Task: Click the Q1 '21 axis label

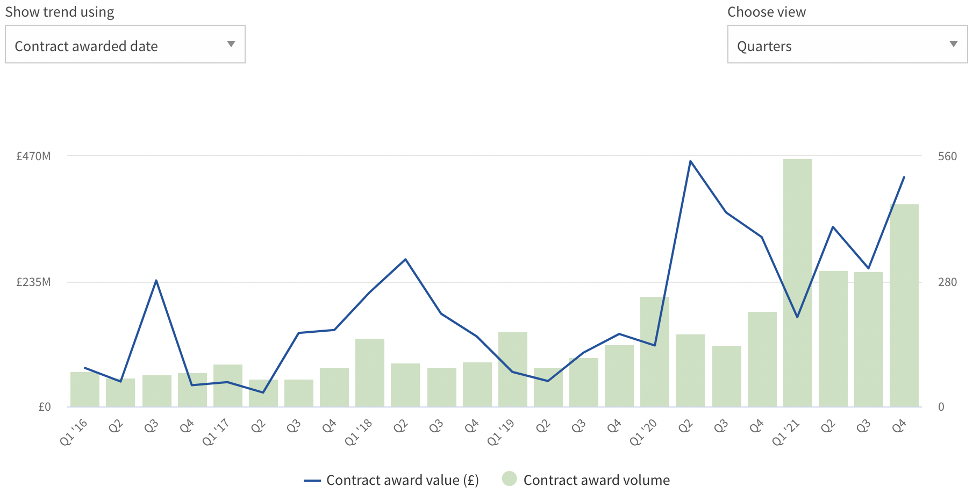Action: click(x=786, y=433)
